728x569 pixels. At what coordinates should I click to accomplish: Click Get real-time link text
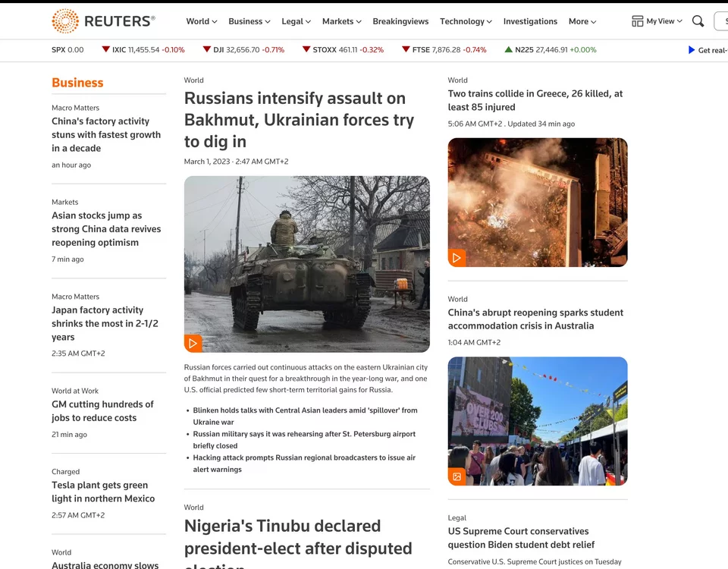(713, 50)
